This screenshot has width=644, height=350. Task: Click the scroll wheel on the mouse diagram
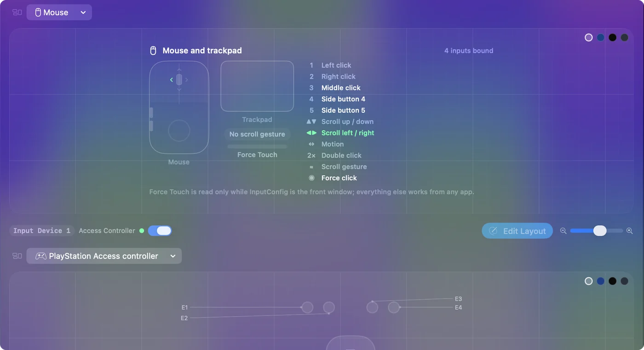click(x=179, y=80)
